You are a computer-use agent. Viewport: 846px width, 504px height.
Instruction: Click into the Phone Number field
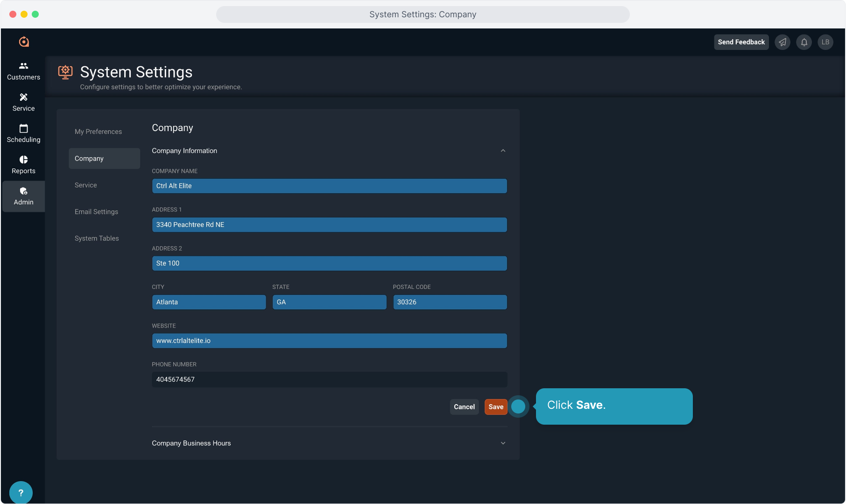click(329, 379)
